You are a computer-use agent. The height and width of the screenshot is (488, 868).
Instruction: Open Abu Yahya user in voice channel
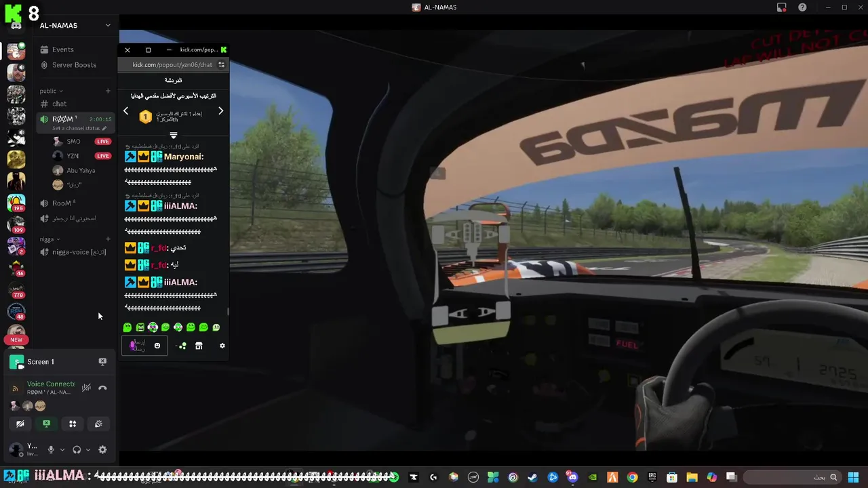tap(81, 171)
